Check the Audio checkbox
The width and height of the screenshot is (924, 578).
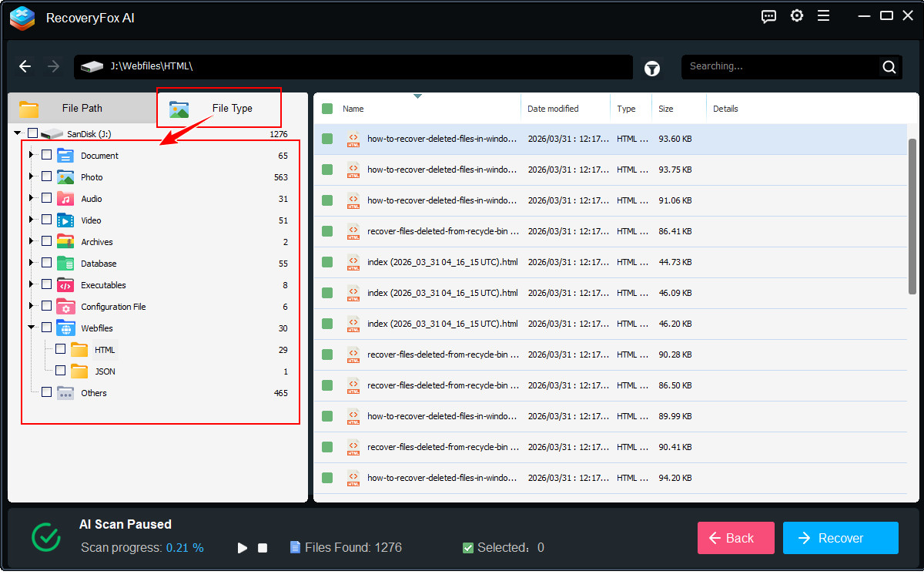[x=46, y=198]
